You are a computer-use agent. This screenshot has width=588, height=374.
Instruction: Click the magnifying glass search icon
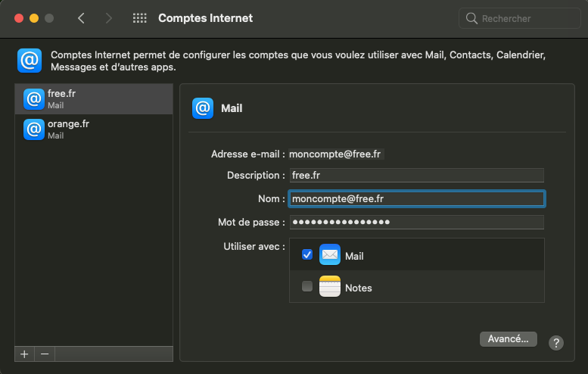pyautogui.click(x=471, y=18)
